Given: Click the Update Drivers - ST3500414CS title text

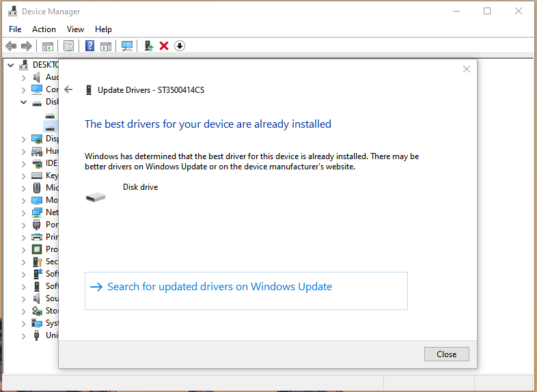Looking at the screenshot, I should (151, 90).
